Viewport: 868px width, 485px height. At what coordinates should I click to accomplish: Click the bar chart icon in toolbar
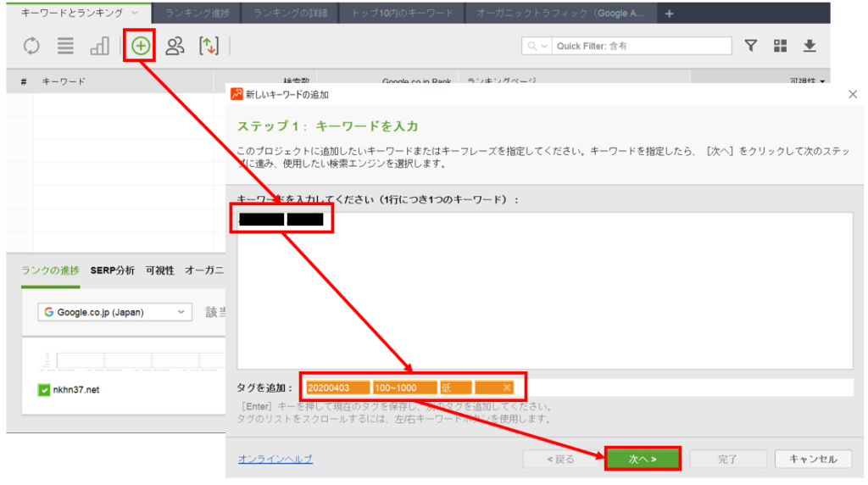click(100, 46)
